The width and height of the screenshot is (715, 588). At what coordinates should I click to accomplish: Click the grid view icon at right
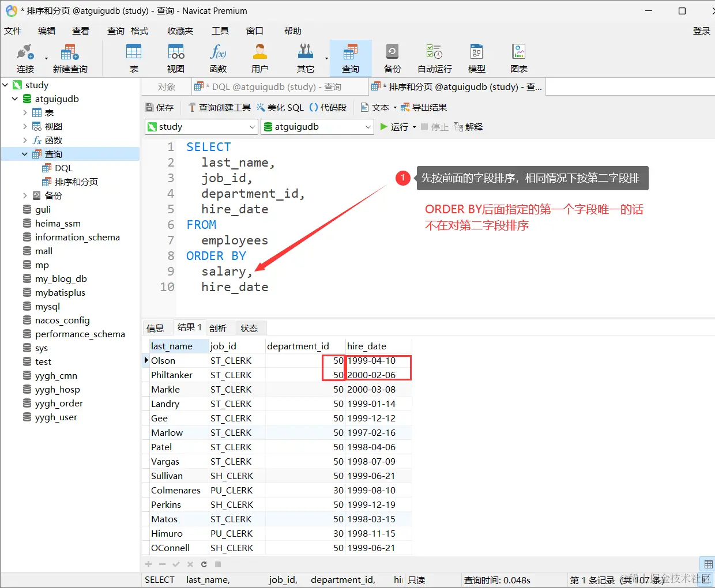[708, 564]
